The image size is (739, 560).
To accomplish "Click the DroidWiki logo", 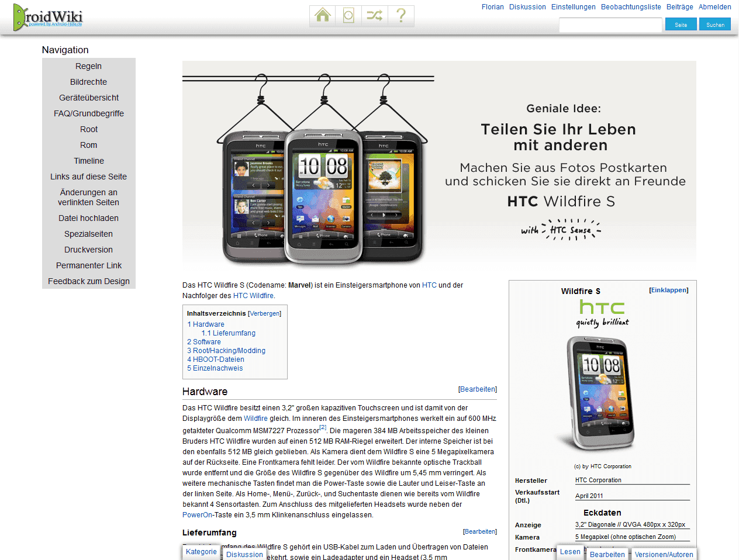I will click(47, 17).
